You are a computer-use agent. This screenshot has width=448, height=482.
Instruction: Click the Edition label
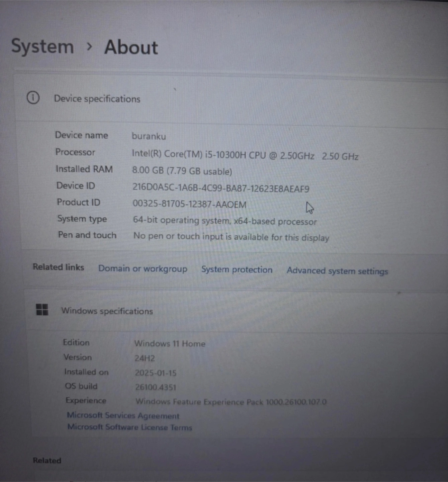coord(76,342)
